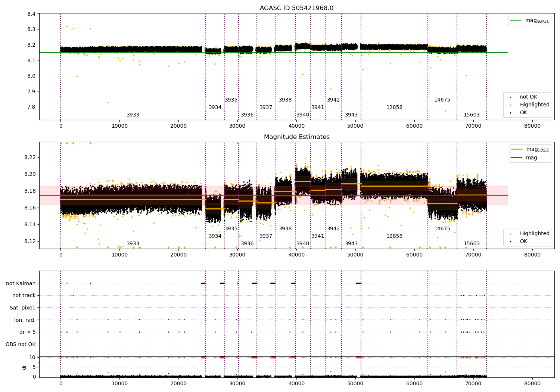Click the rotated 'dr' y-axis label
This screenshot has width=560, height=392.
point(24,367)
